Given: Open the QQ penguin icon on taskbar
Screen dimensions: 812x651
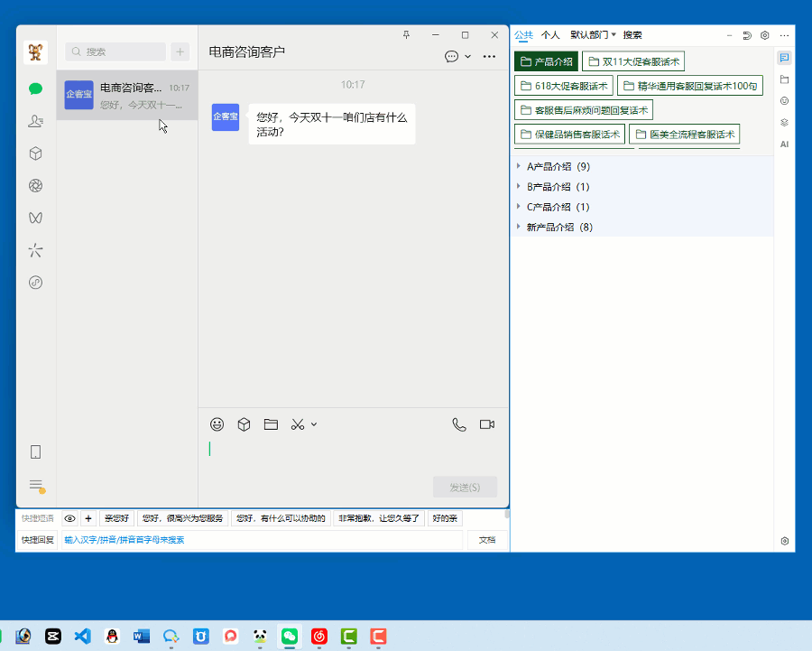Looking at the screenshot, I should (112, 636).
